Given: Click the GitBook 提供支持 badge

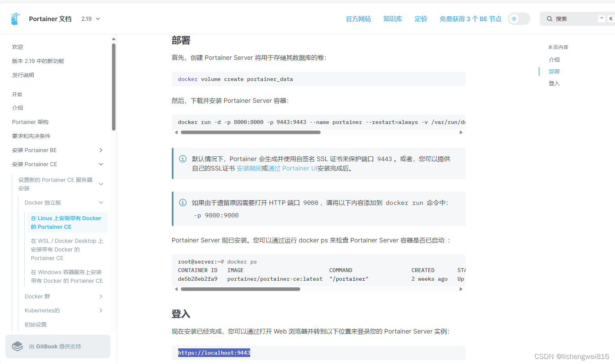Looking at the screenshot, I should pyautogui.click(x=58, y=346).
